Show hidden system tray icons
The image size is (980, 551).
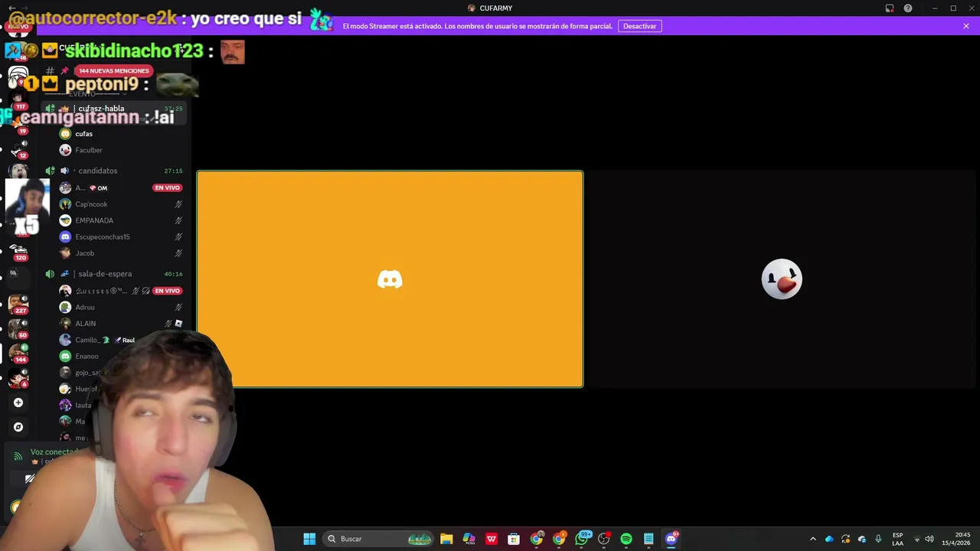(813, 539)
